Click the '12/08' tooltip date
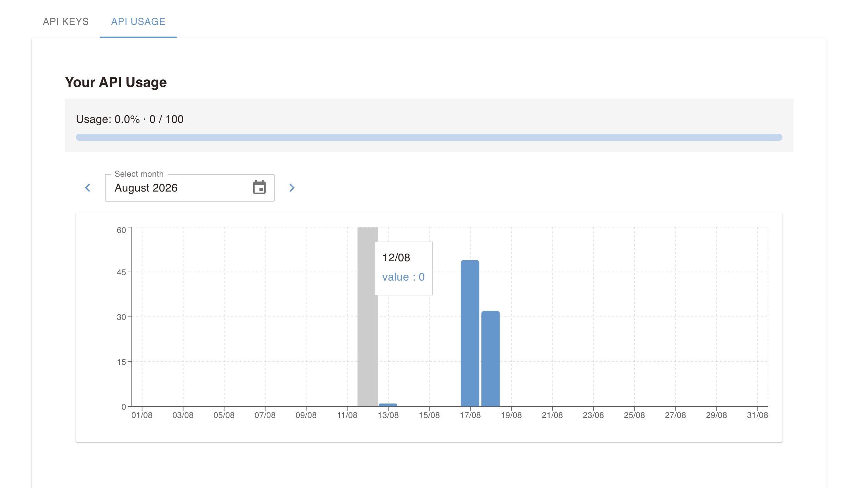Screen dimensions: 868x488 [x=396, y=257]
